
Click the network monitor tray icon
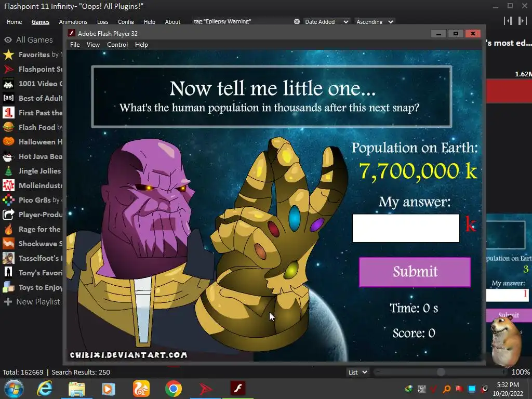click(472, 389)
